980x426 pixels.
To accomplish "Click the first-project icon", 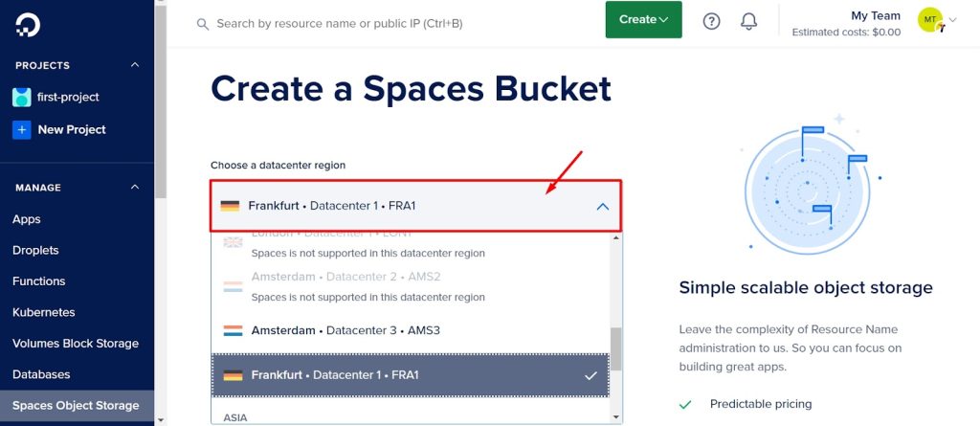I will [x=22, y=97].
